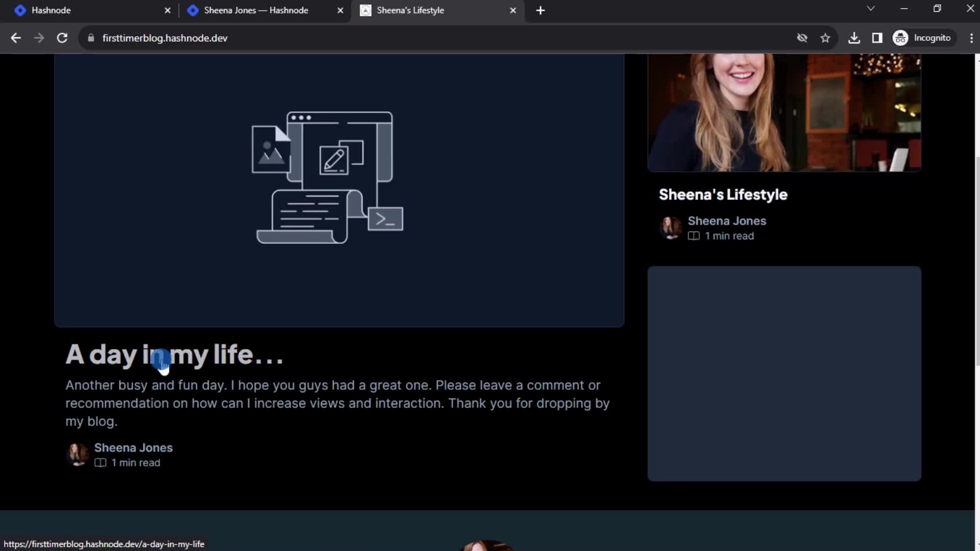The width and height of the screenshot is (980, 551).
Task: Close the Sheena Jones — Hashnode tab
Action: pyautogui.click(x=340, y=10)
